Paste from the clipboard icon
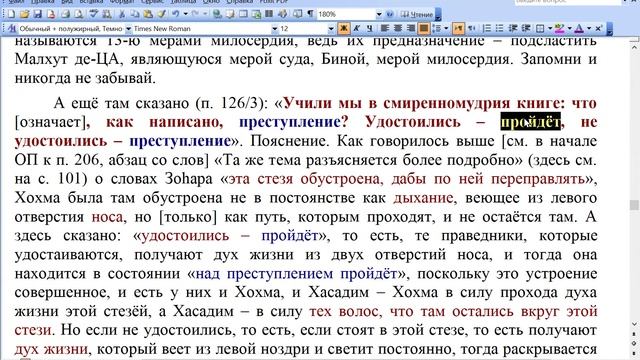This screenshot has height=360, width=640. pyautogui.click(x=148, y=14)
